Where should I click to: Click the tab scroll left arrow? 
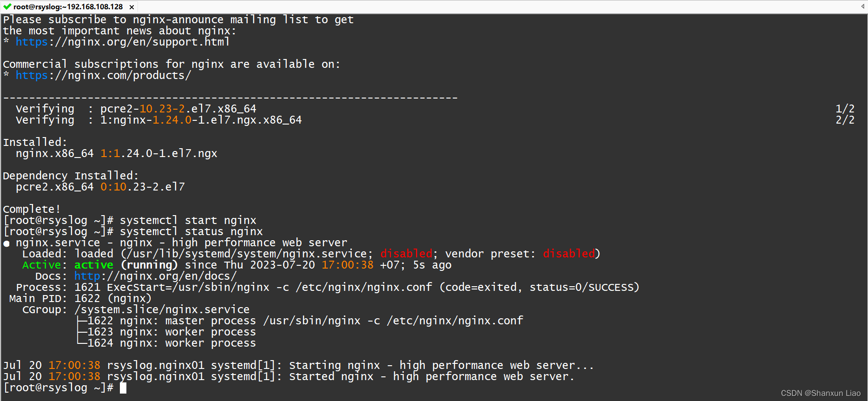tap(863, 7)
